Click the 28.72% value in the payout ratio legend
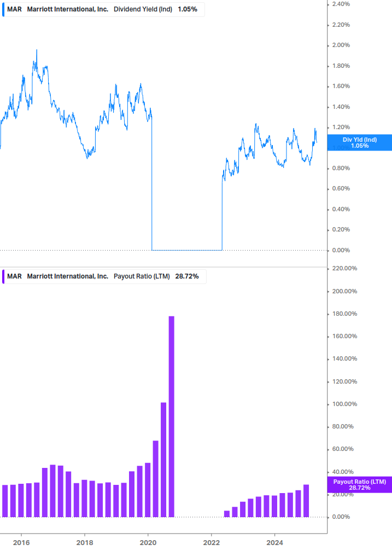 click(x=187, y=276)
